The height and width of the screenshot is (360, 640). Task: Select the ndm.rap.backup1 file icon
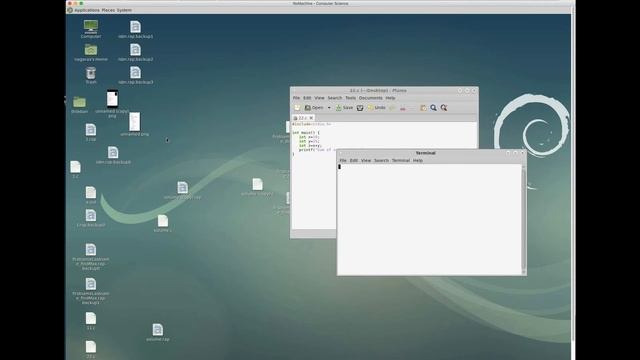[x=135, y=27]
